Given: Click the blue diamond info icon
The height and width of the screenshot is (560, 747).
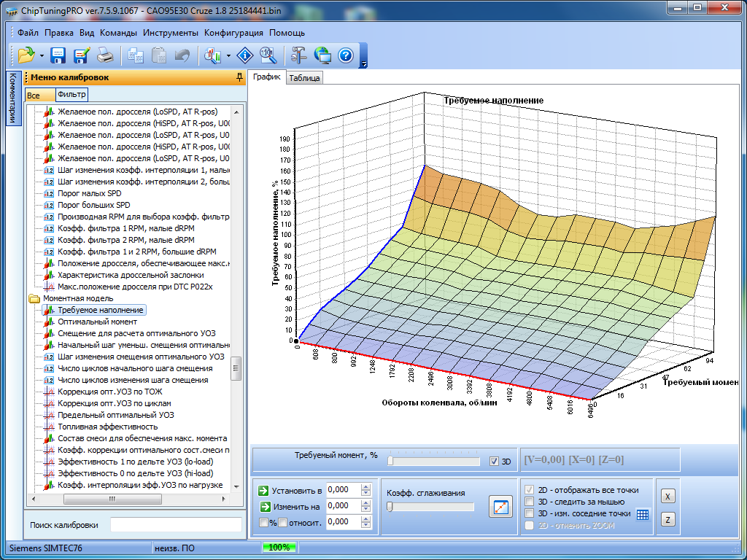Looking at the screenshot, I should 245,55.
